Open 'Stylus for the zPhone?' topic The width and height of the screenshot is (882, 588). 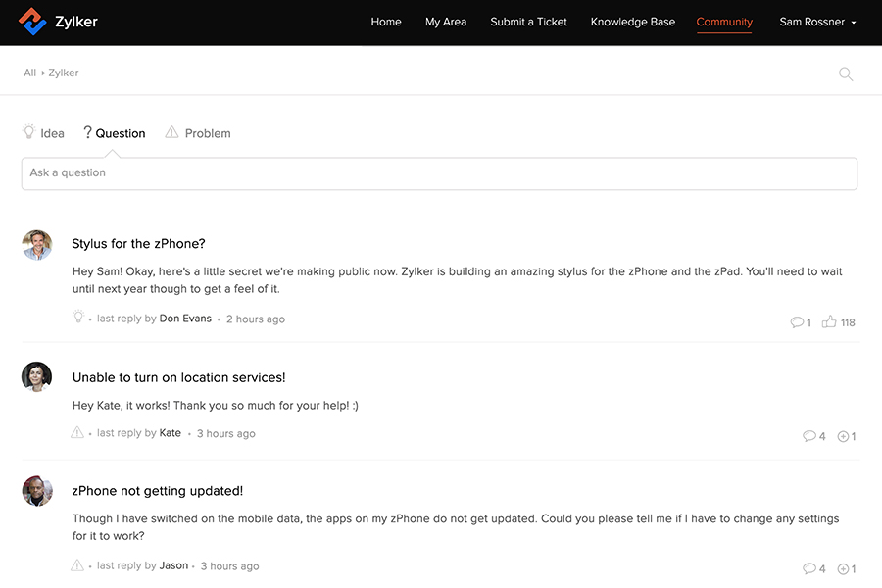pyautogui.click(x=138, y=243)
